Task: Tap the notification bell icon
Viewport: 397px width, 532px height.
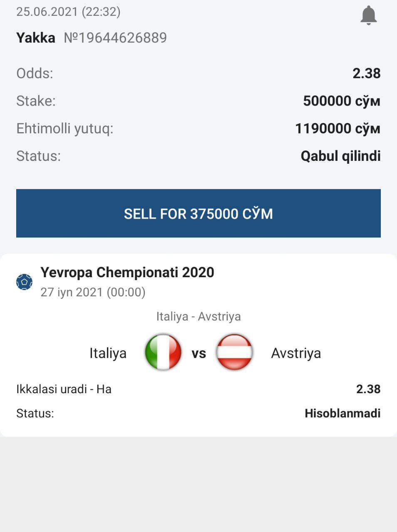Action: 368,16
